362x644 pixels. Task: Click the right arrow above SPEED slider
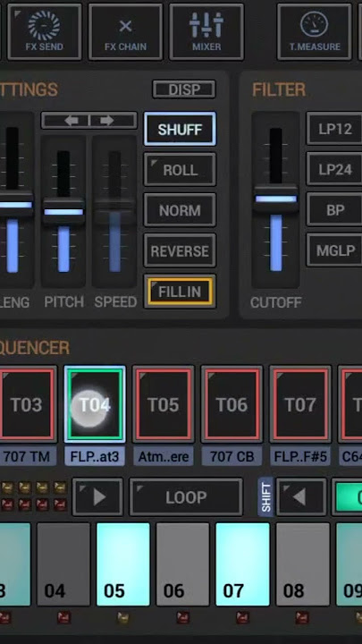click(x=107, y=121)
